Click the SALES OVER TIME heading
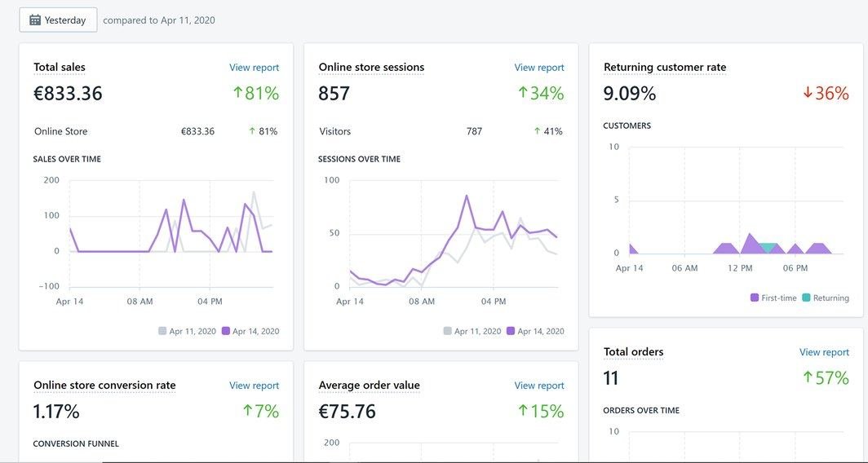The image size is (868, 463). click(67, 159)
